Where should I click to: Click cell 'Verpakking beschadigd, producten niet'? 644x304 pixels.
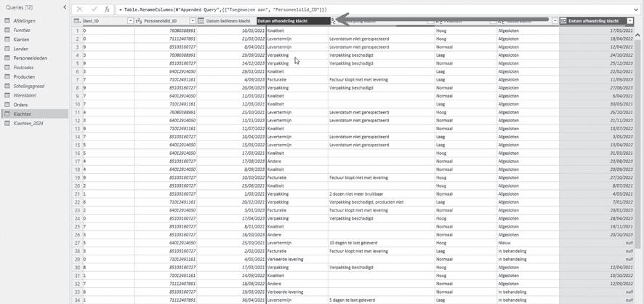(x=381, y=202)
